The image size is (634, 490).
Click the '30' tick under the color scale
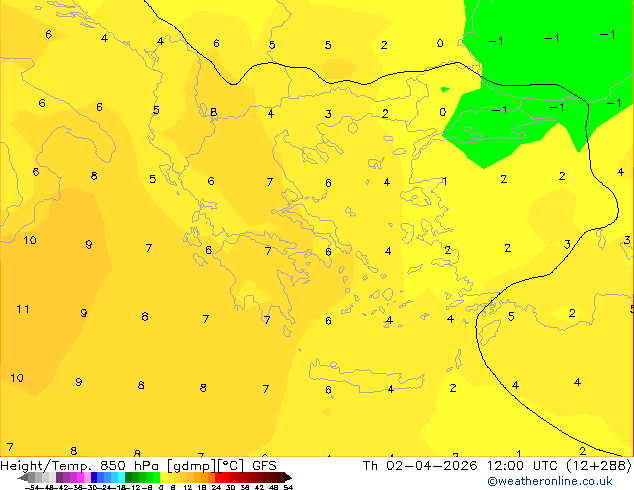(230, 487)
